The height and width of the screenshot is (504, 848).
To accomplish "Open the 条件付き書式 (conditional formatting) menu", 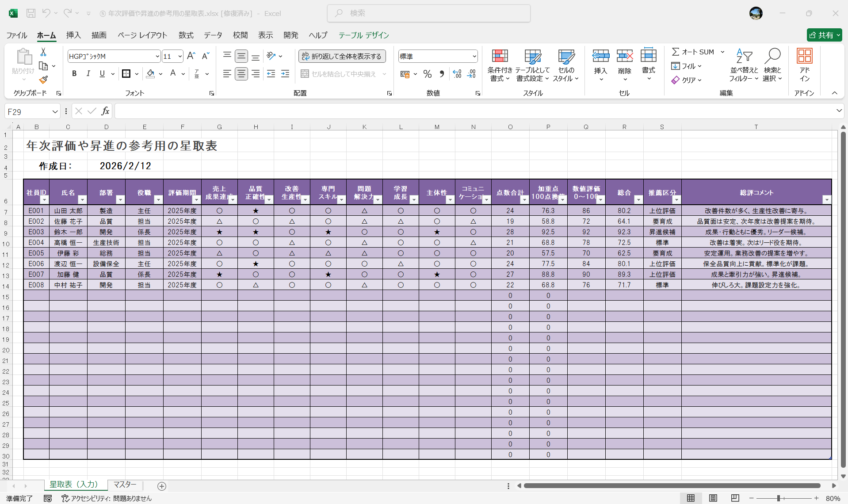I will point(499,65).
